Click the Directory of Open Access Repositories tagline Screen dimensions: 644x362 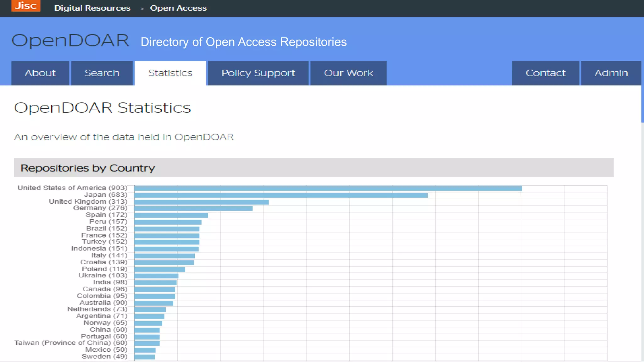tap(244, 42)
